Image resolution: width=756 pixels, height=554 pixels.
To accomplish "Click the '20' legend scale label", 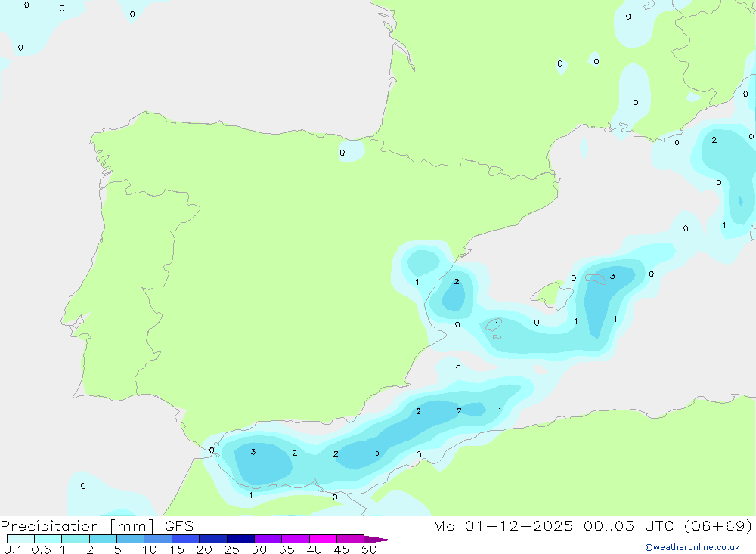I will click(x=204, y=549).
